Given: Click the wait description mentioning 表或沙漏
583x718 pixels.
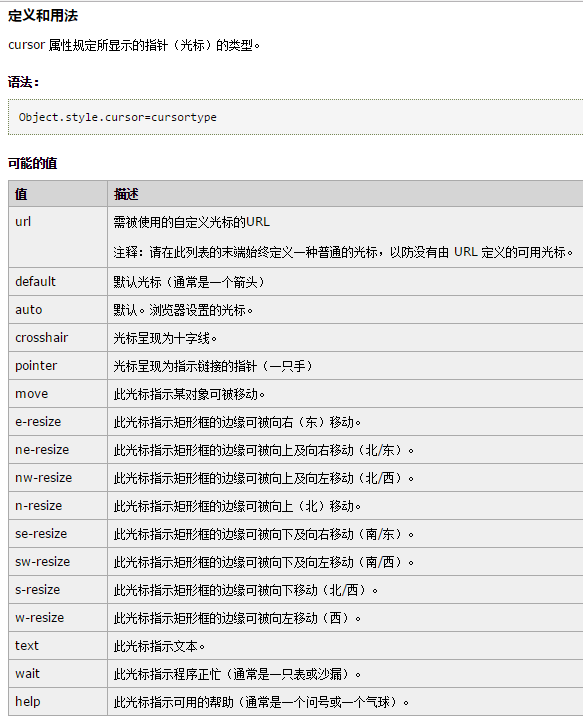Looking at the screenshot, I should tap(237, 674).
